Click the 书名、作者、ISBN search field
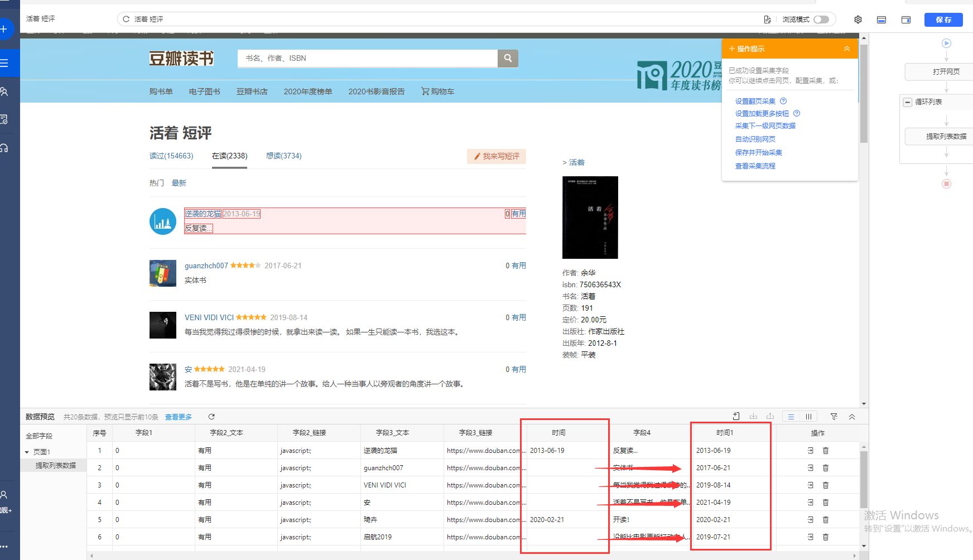Image resolution: width=973 pixels, height=560 pixels. click(x=368, y=58)
